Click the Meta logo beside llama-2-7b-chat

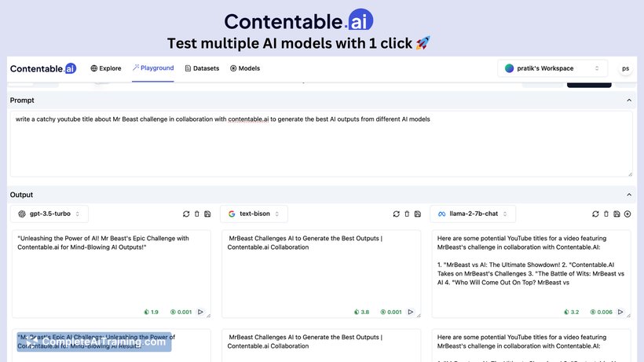(x=441, y=214)
